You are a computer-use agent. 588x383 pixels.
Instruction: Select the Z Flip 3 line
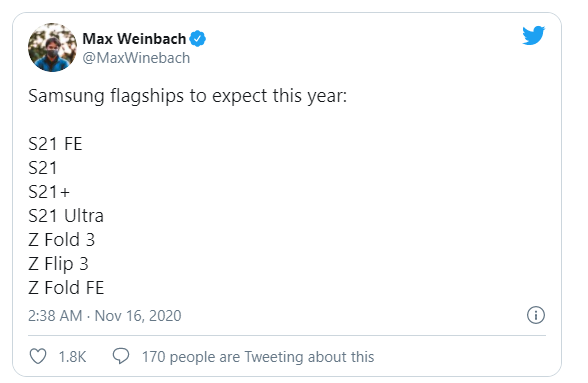58,264
